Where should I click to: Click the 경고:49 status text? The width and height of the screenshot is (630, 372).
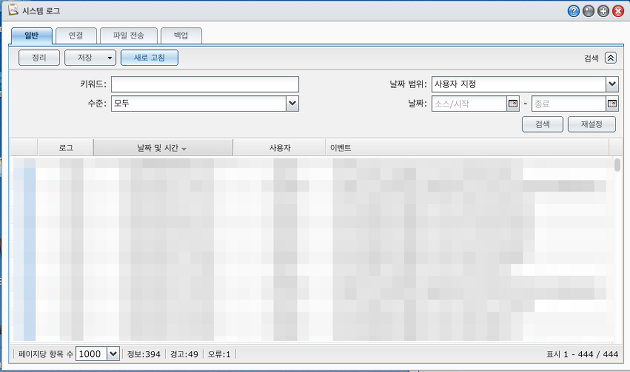184,354
